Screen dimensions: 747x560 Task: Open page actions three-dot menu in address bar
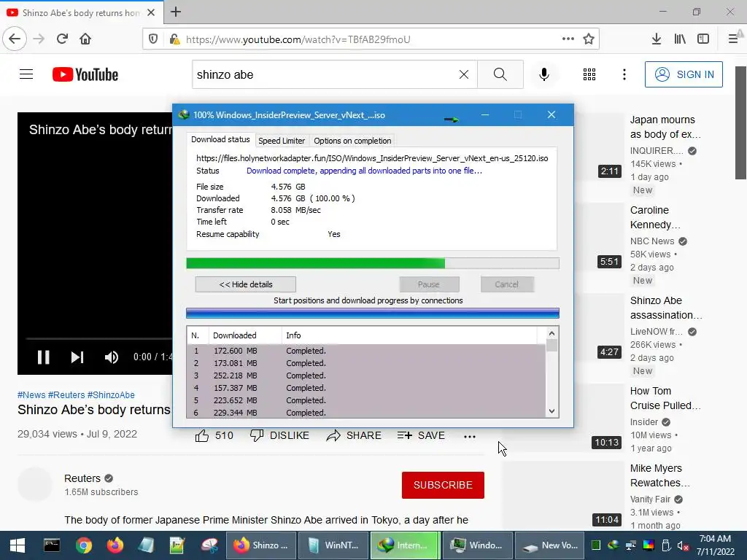point(568,39)
